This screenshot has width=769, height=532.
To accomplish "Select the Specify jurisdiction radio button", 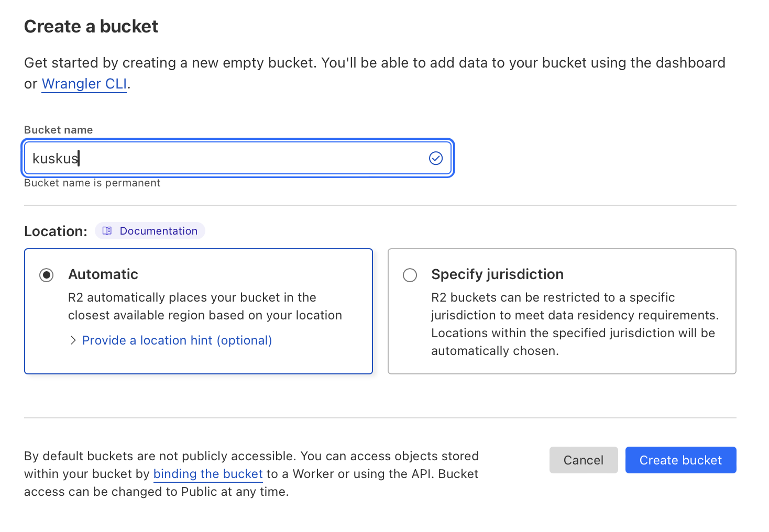I will tap(410, 275).
